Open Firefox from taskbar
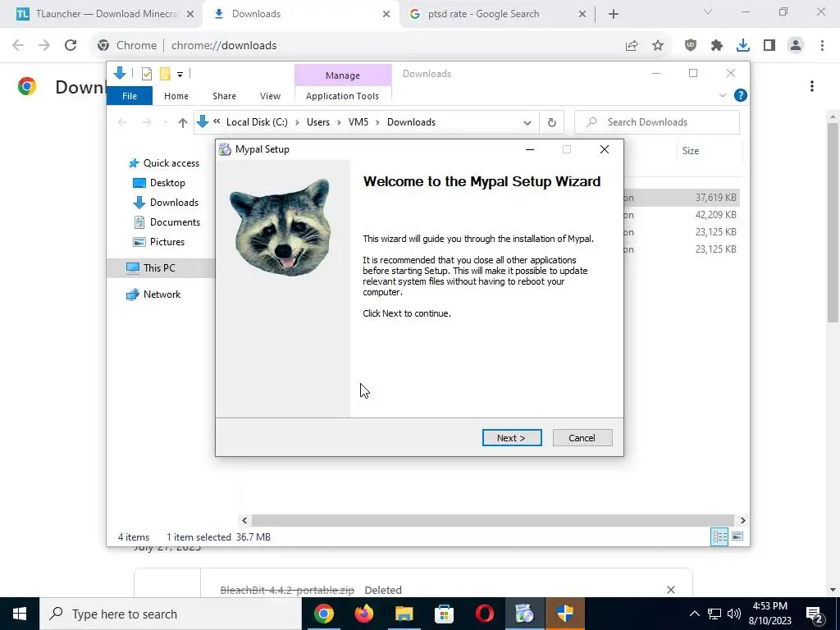 [363, 614]
